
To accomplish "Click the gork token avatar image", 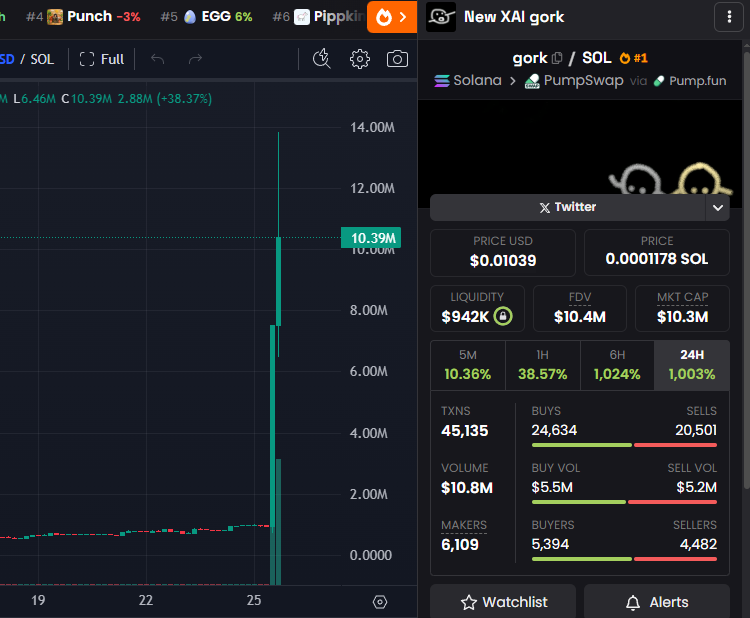I will (441, 17).
